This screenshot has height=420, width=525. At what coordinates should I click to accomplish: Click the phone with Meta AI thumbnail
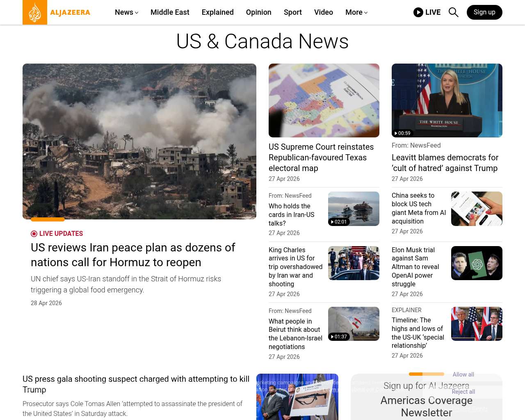tap(477, 209)
